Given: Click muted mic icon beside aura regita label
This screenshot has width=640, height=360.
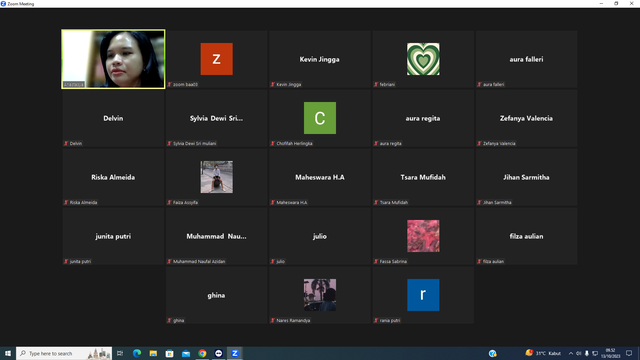Looking at the screenshot, I should 376,143.
